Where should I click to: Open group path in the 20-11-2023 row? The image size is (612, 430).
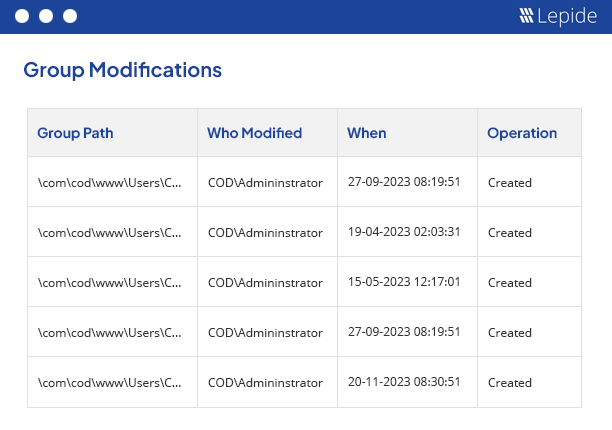click(110, 382)
